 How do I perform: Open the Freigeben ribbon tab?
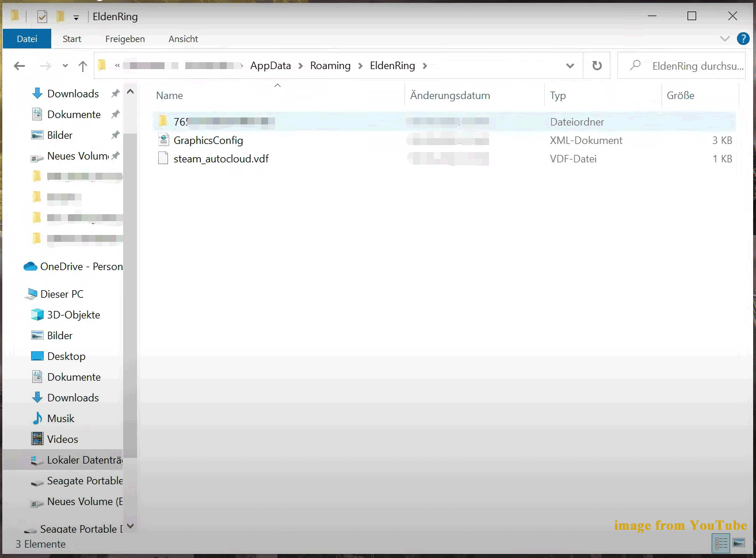coord(125,39)
